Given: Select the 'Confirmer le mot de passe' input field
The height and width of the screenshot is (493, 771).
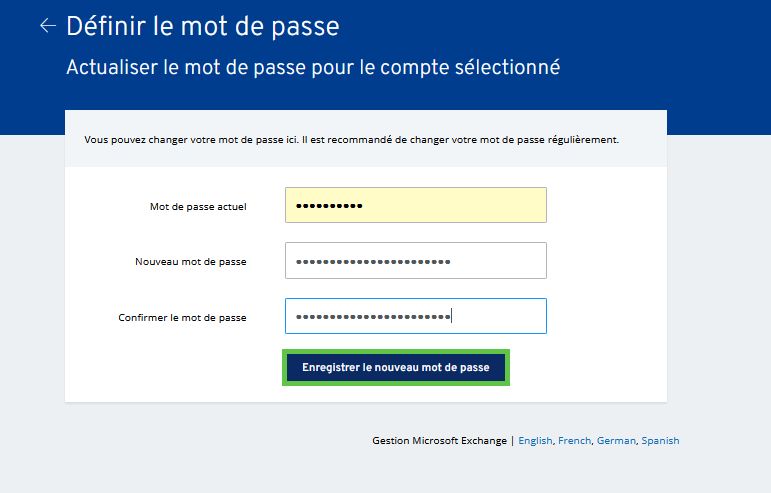Looking at the screenshot, I should point(415,316).
